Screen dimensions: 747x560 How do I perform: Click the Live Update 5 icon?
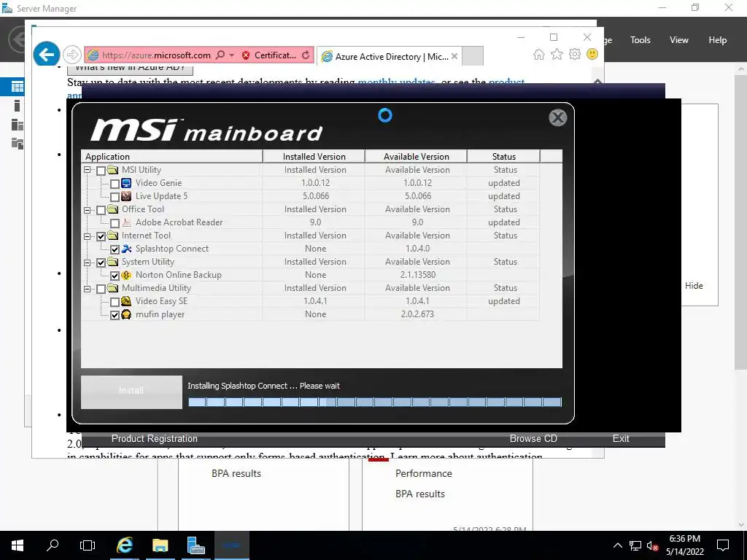pos(126,196)
